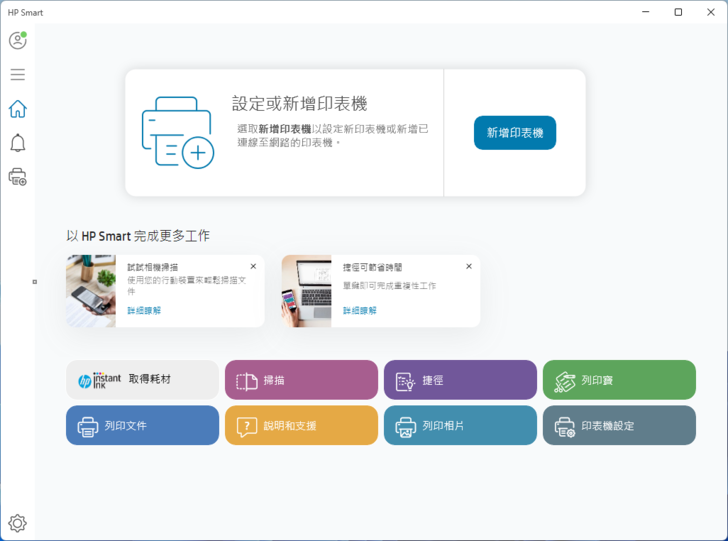This screenshot has height=541, width=728.
Task: Open the 捷徑 shortcuts tile
Action: 460,380
